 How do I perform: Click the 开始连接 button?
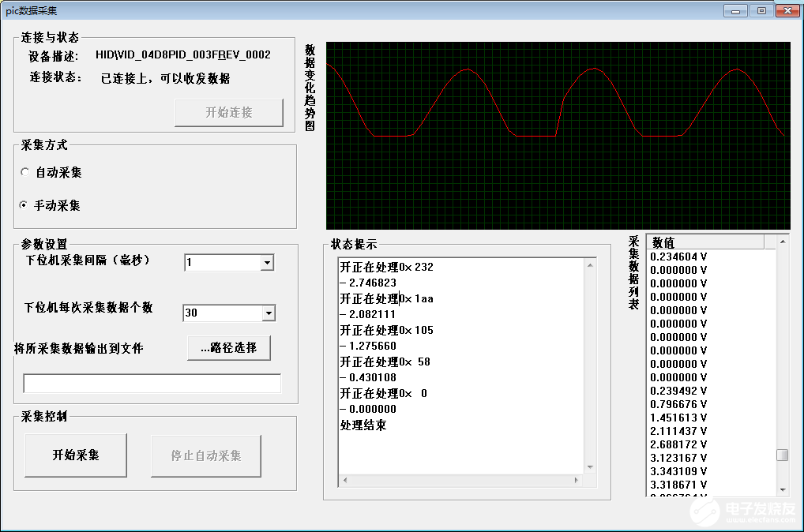tap(229, 113)
